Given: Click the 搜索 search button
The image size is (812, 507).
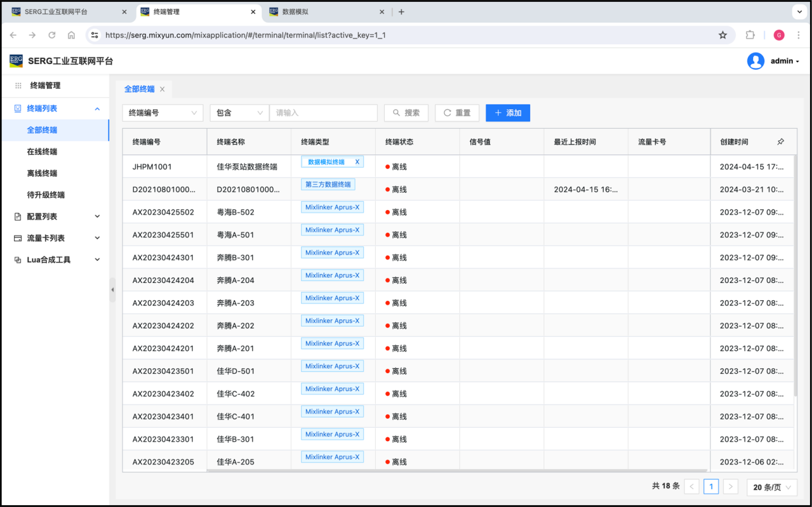Looking at the screenshot, I should point(406,113).
